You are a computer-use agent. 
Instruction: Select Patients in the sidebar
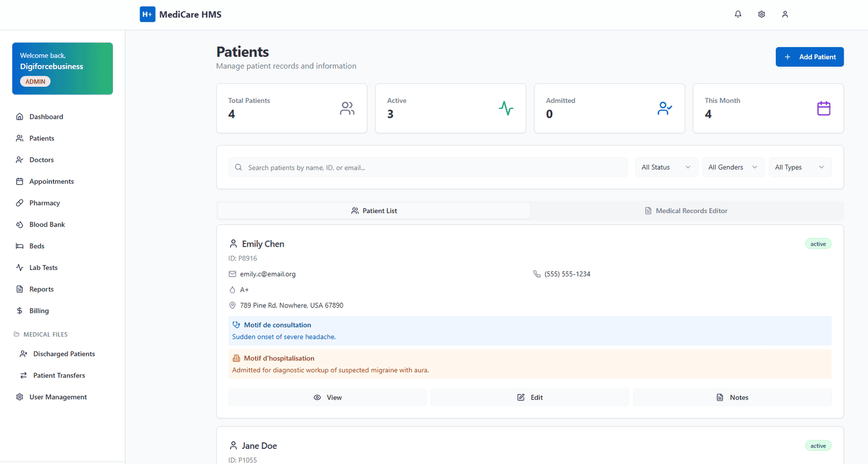pyautogui.click(x=62, y=138)
